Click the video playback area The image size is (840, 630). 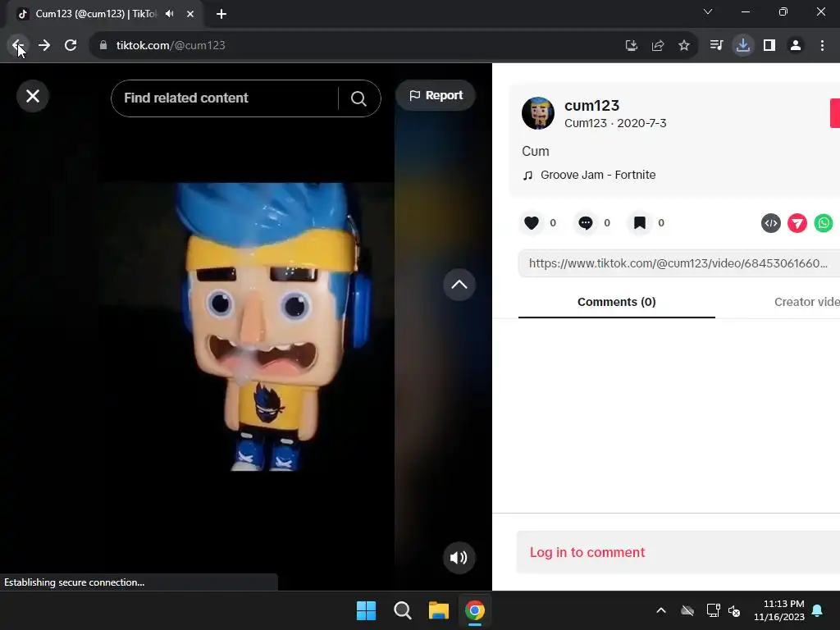pos(246,326)
